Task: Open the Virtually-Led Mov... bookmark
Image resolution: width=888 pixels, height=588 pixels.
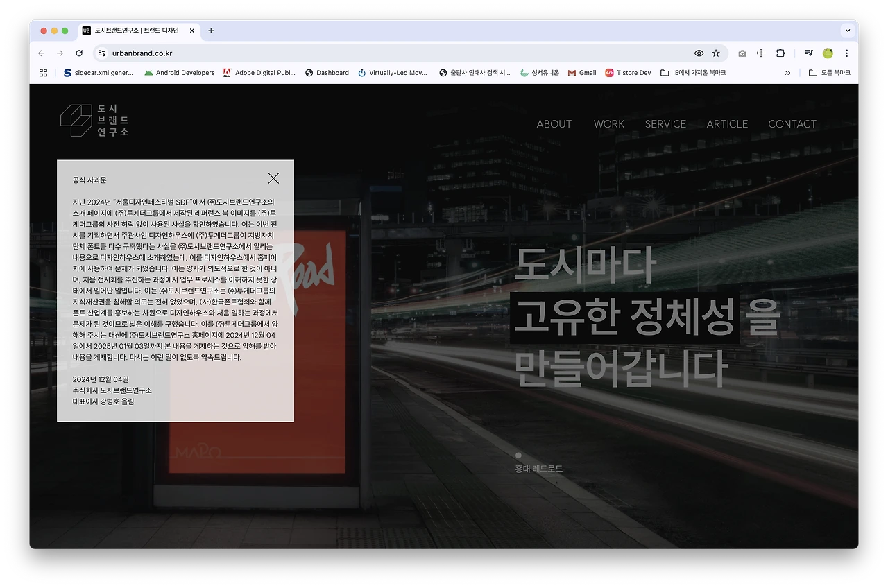Action: click(393, 73)
